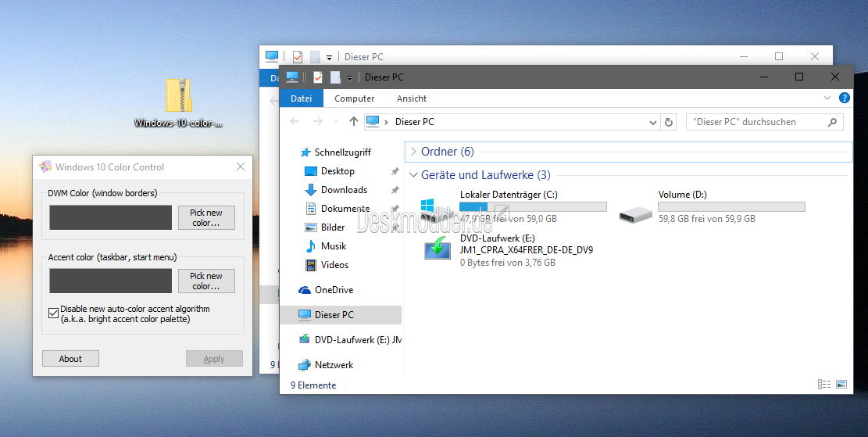Click the Properties icon in back Explorer window

coord(297,56)
